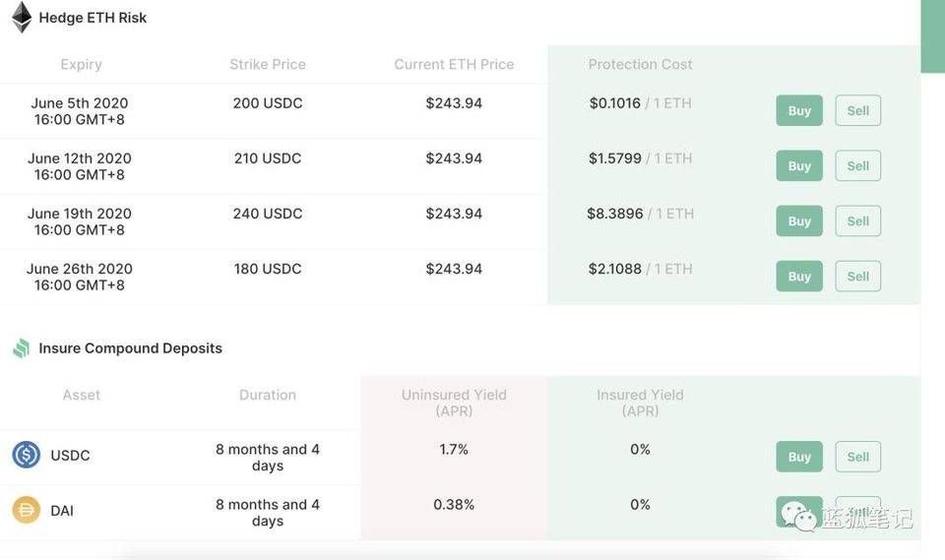
Task: Click the Compound logo icon
Action: pyautogui.click(x=21, y=348)
